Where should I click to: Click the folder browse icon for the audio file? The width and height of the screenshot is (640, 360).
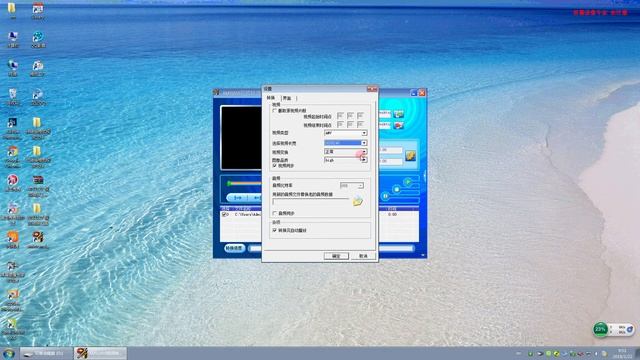point(358,200)
